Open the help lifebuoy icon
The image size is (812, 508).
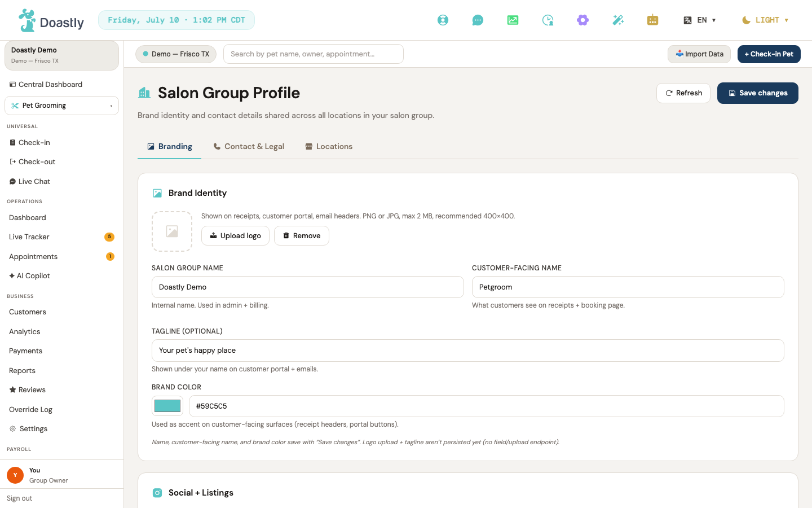pos(443,20)
